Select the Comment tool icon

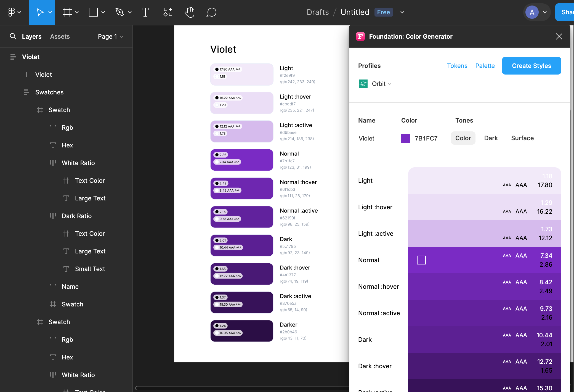211,12
